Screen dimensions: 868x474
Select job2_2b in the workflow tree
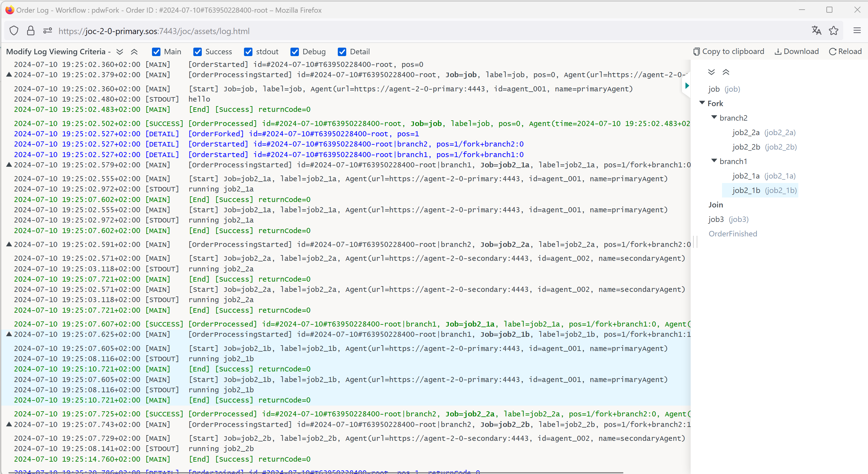(765, 147)
